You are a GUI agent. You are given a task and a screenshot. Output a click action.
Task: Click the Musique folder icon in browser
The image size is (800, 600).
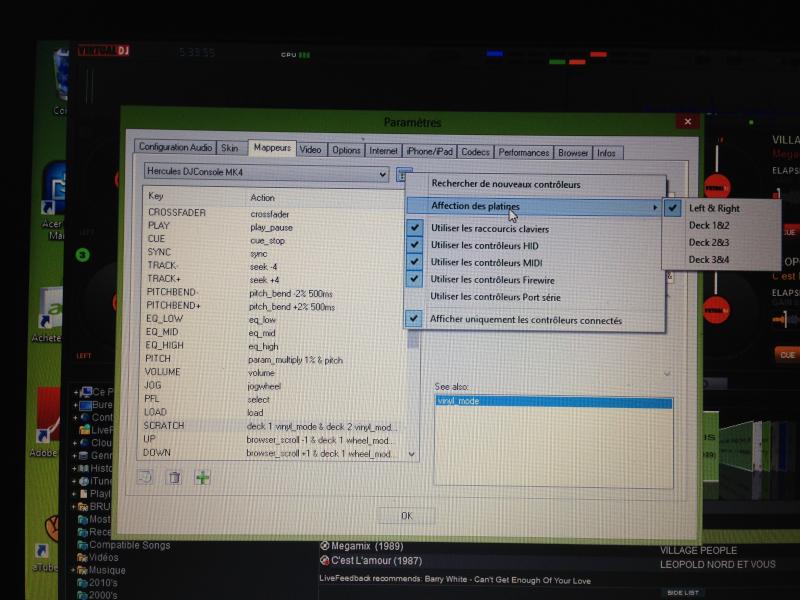click(82, 569)
